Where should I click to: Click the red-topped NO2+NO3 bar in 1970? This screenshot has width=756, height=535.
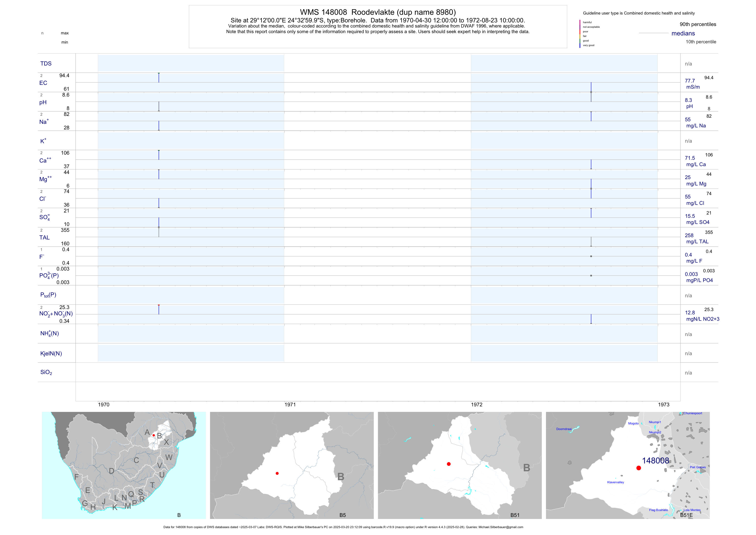coord(159,309)
